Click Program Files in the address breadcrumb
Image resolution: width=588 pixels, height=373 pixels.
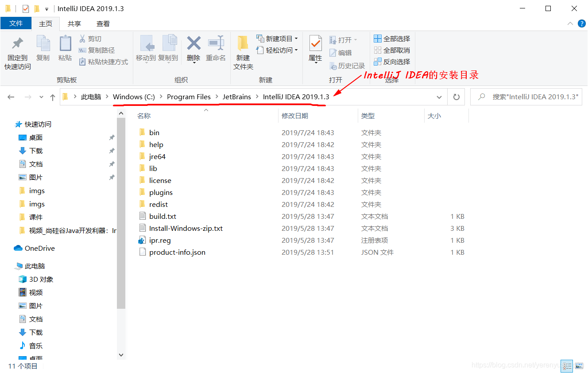pos(189,97)
